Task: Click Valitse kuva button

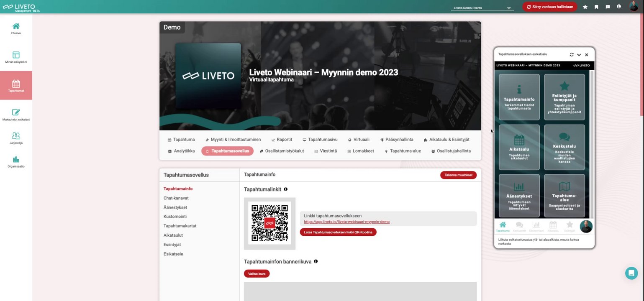Action: pyautogui.click(x=257, y=274)
